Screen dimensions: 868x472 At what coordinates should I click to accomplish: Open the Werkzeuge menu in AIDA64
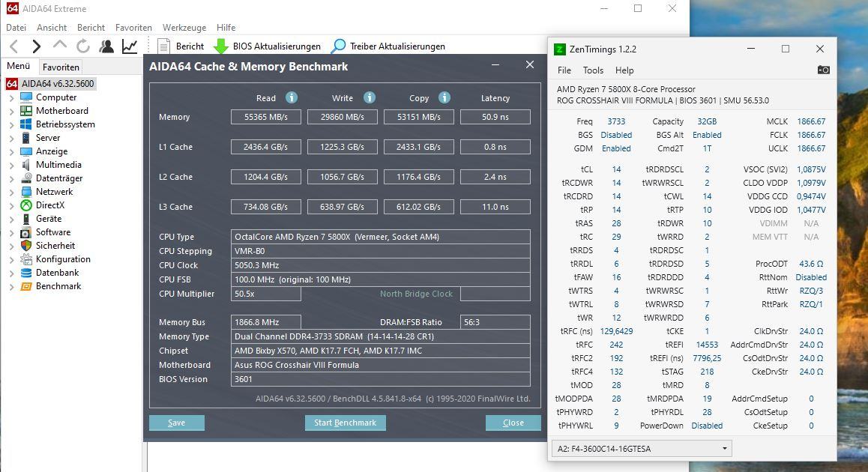pos(184,28)
